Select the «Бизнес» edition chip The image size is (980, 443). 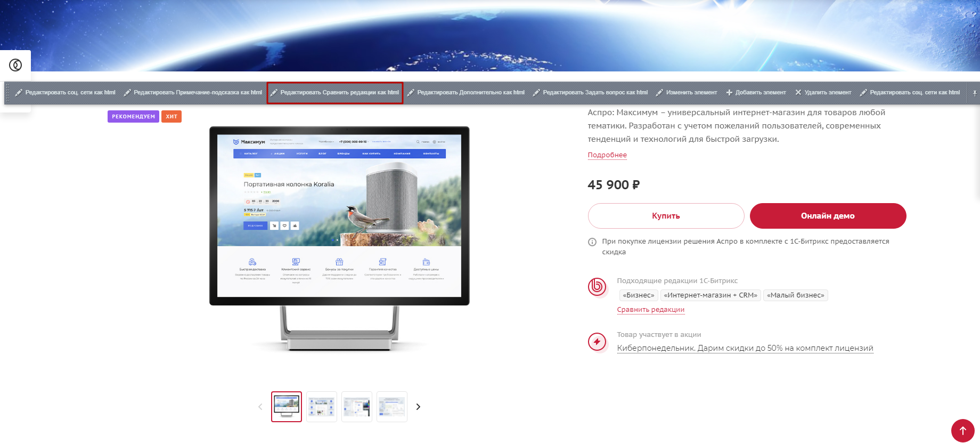[639, 295]
